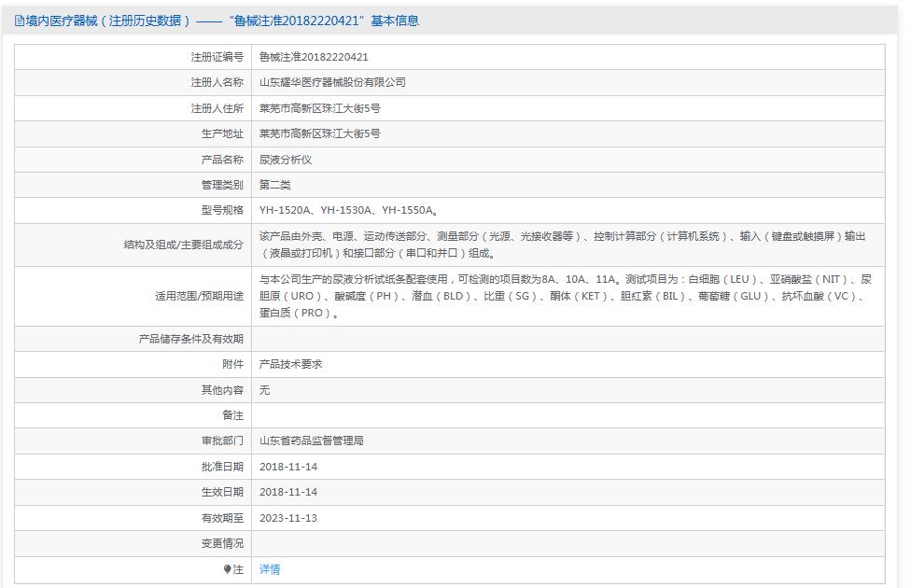911x588 pixels.
Task: Select the address in 生产地址 row
Action: click(320, 133)
